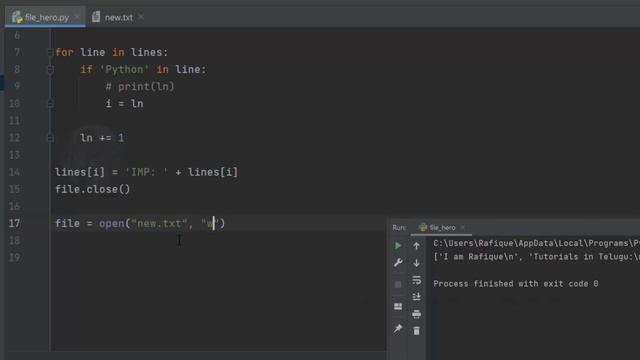Click the ['I am Rafique\n' output line
Viewport: 640px width, 360px height.
pos(536,257)
